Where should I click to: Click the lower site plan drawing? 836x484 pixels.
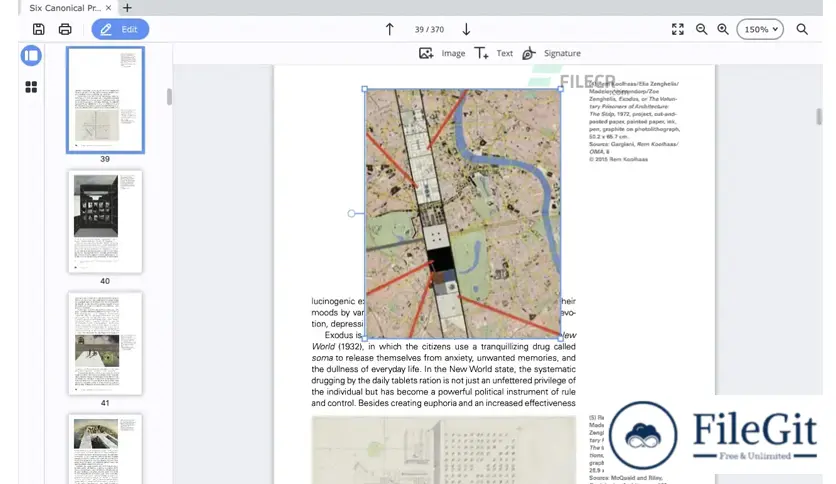[444, 450]
